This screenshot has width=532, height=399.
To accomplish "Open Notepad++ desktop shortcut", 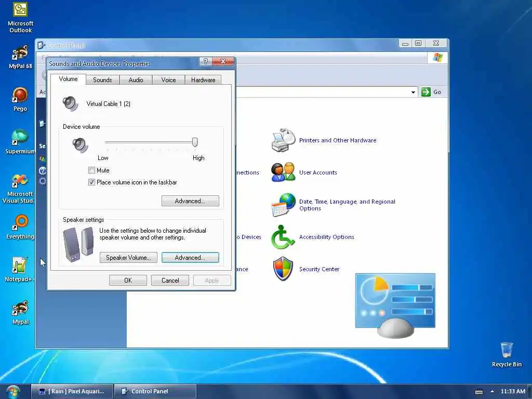I will coord(19,270).
